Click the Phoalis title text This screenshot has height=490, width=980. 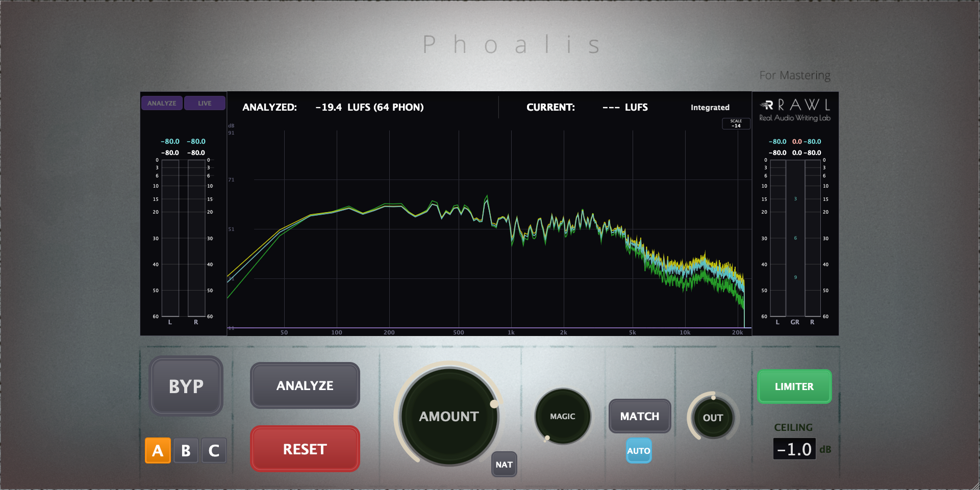pos(512,44)
